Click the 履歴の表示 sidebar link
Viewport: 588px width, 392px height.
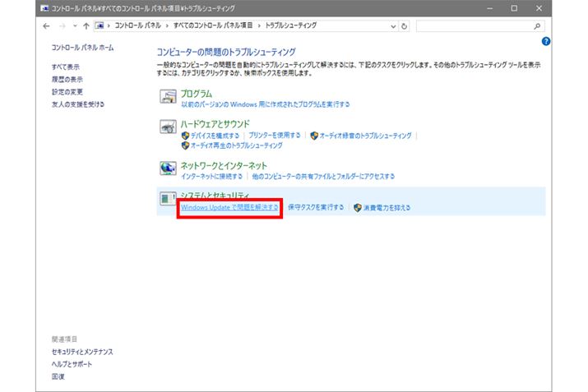coord(67,79)
